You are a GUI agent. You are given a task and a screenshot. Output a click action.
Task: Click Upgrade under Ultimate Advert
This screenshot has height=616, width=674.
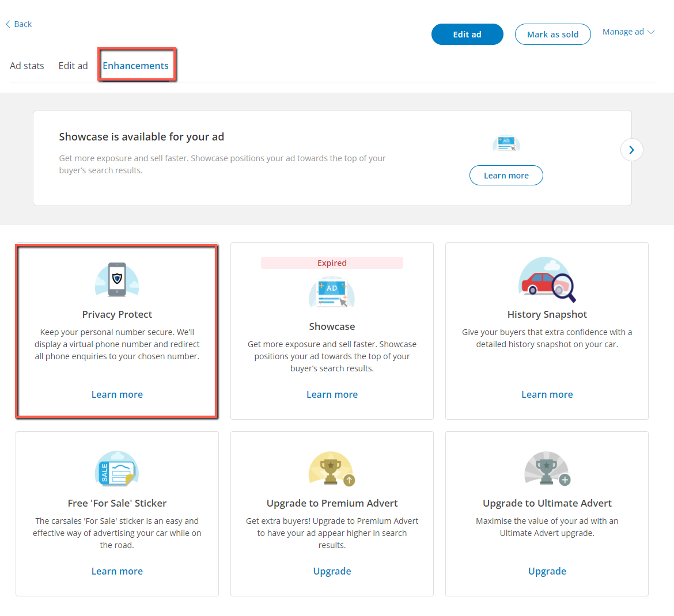[x=547, y=571]
